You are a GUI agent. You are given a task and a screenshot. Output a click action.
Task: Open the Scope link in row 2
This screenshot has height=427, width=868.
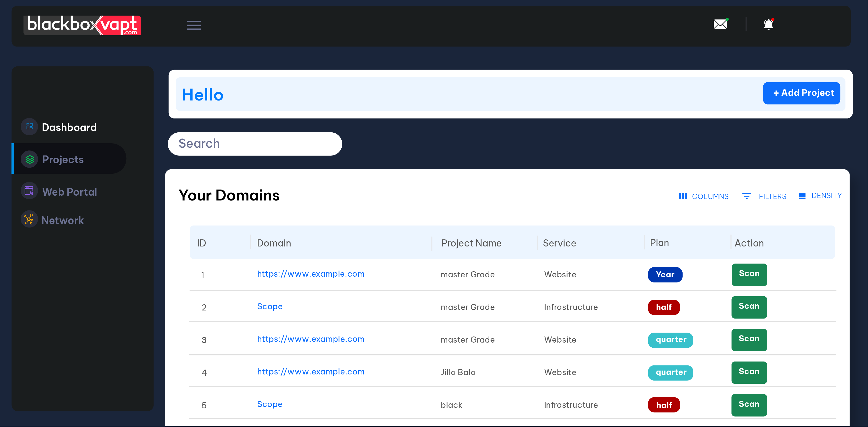(270, 306)
